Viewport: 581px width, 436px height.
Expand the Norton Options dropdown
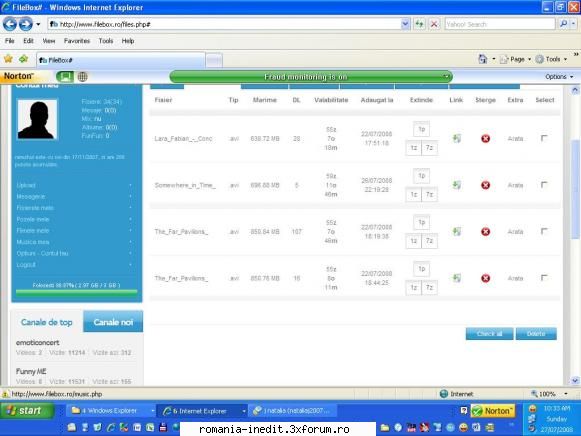click(x=559, y=77)
